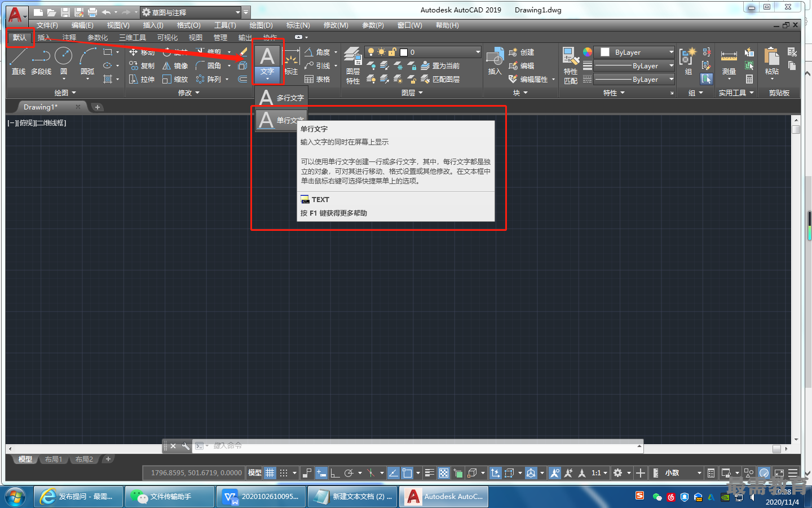Expand the 图层 (Layers) panel

click(412, 93)
